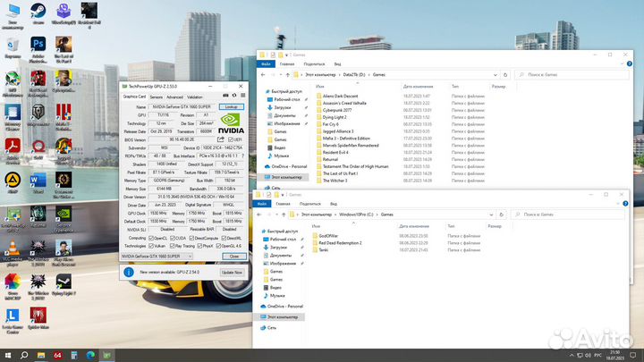The image size is (644, 362).
Task: Click the search field in Data2Tb (D:) window
Action: (x=572, y=75)
